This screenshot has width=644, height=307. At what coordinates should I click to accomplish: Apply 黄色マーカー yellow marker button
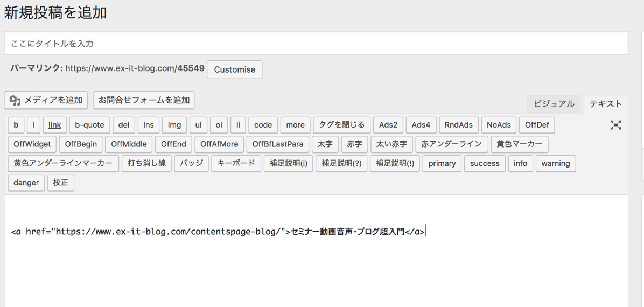click(520, 144)
